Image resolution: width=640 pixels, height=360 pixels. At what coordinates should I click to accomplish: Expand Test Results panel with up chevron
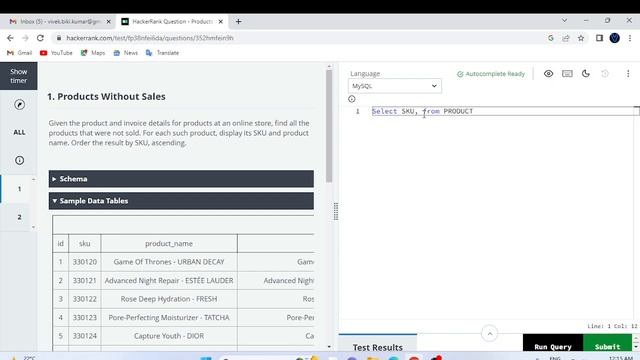pos(489,333)
